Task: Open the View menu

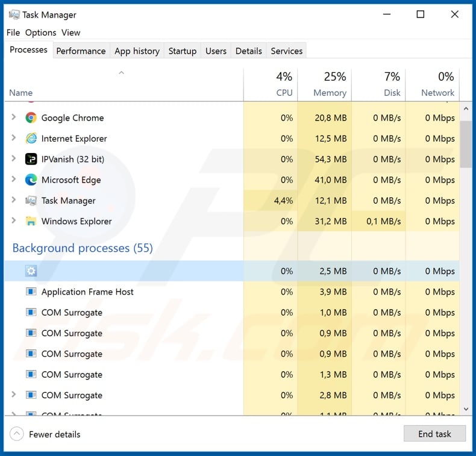Action: click(70, 33)
